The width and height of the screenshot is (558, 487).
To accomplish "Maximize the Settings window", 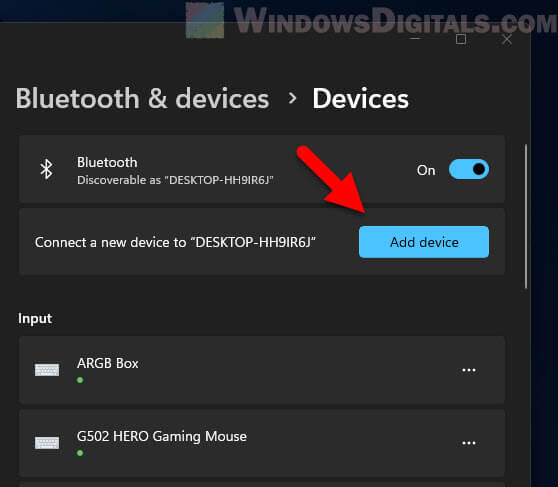I will point(461,39).
